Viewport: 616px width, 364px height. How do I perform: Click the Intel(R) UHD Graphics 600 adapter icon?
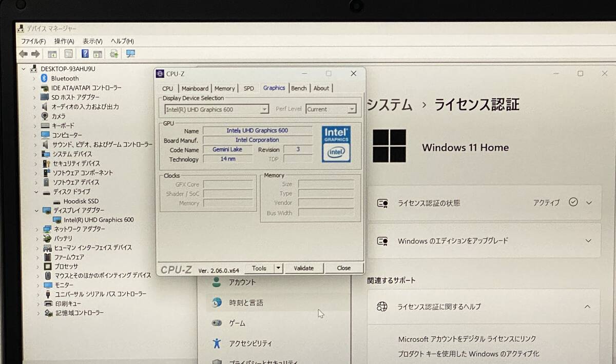pyautogui.click(x=57, y=220)
